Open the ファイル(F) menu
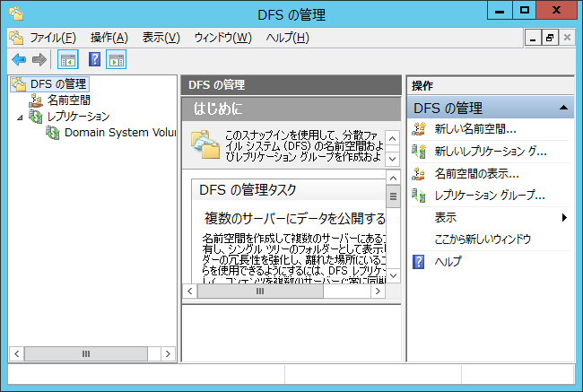This screenshot has height=392, width=583. 53,38
